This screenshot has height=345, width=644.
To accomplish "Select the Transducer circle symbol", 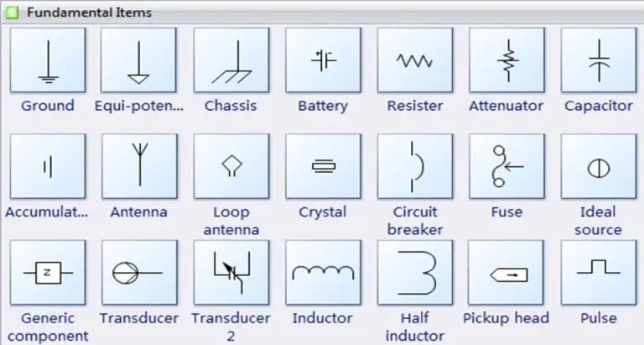I will [140, 273].
